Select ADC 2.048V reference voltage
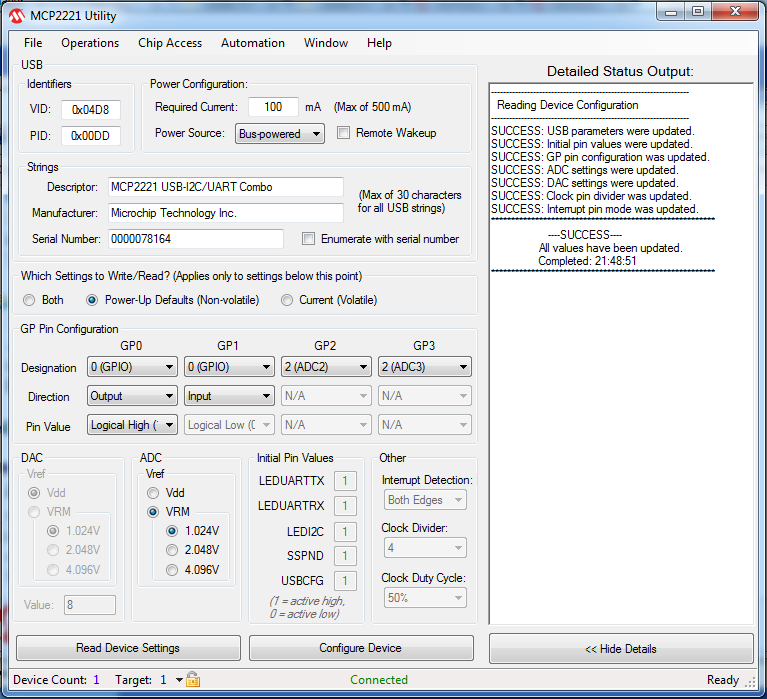Viewport: 767px width, 699px height. (172, 550)
